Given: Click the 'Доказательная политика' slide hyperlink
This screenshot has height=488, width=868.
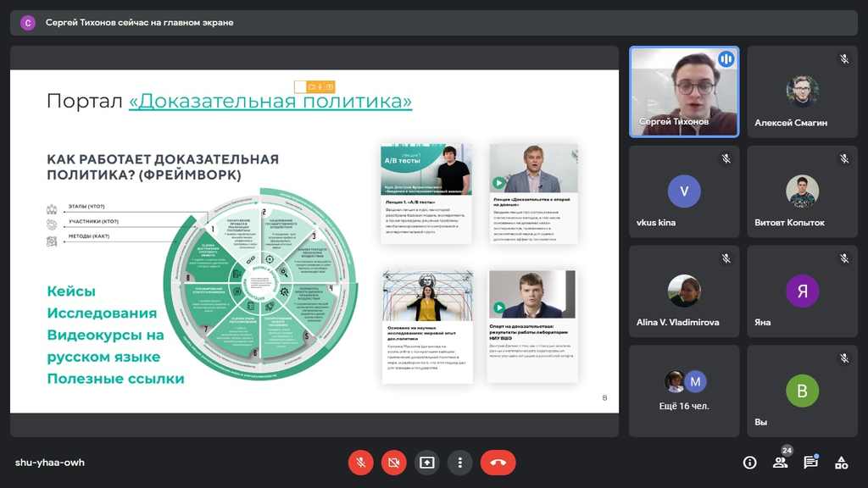Looking at the screenshot, I should [270, 101].
